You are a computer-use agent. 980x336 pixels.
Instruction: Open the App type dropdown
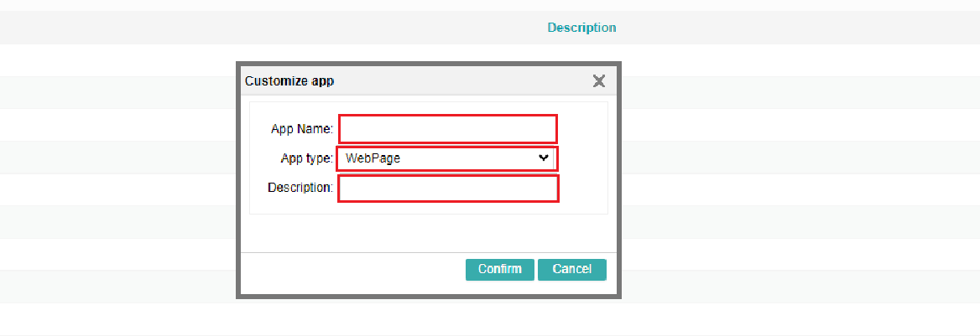click(446, 158)
